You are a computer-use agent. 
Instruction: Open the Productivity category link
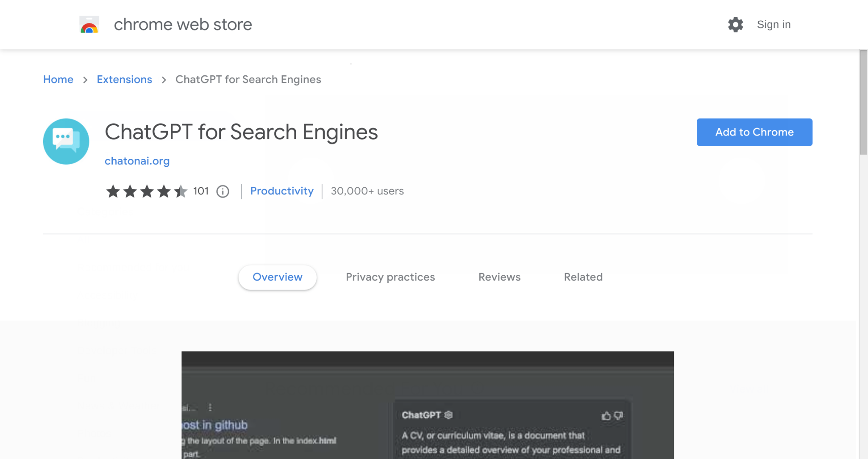(282, 191)
